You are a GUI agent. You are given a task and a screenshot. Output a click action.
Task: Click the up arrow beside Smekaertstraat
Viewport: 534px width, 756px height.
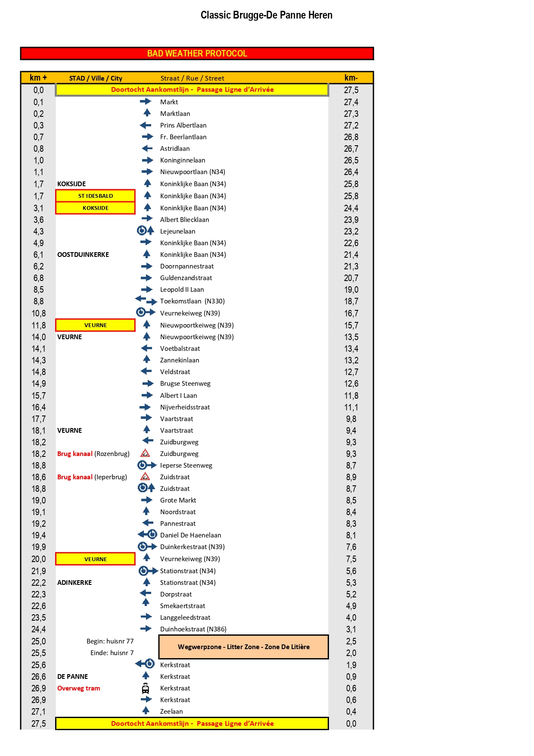pyautogui.click(x=146, y=603)
